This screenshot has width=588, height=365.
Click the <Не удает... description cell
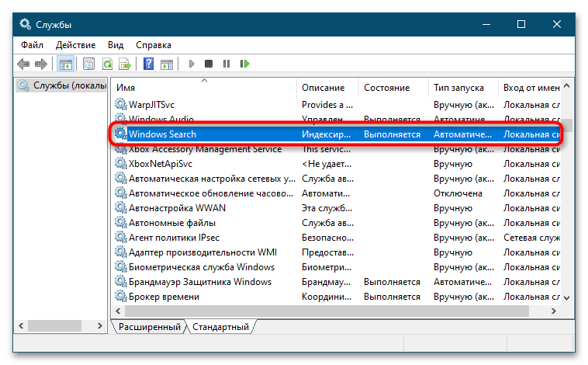pyautogui.click(x=327, y=164)
